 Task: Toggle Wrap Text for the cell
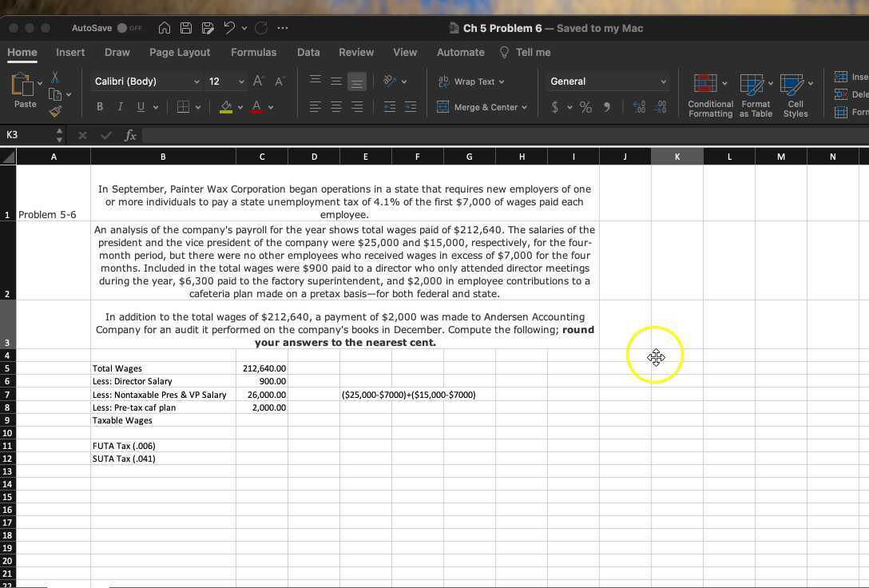click(471, 81)
